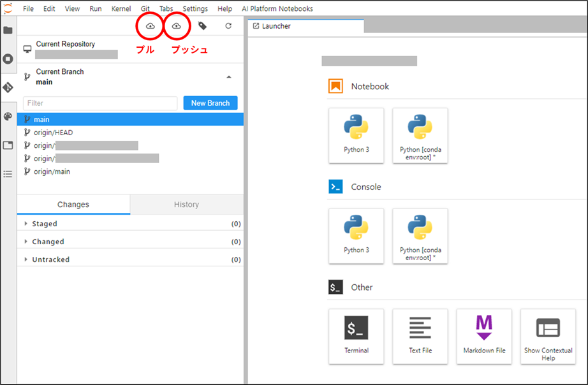The height and width of the screenshot is (385, 588).
Task: Switch to the History tab
Action: point(186,205)
